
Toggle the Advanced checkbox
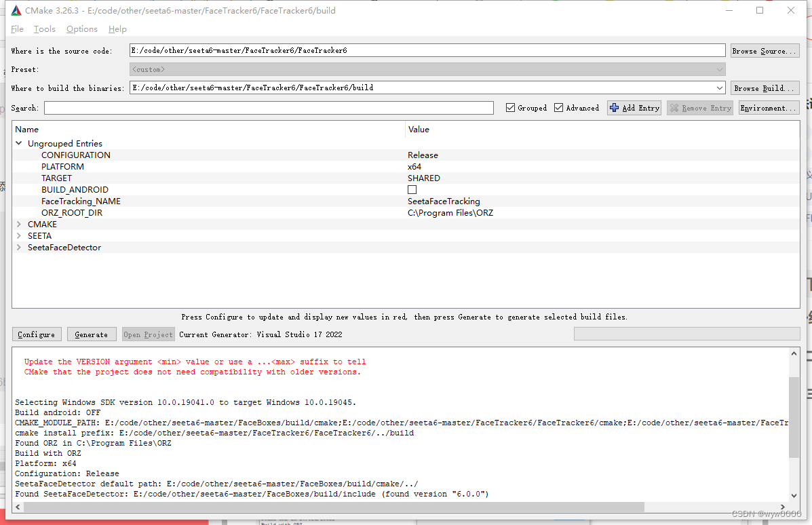(x=559, y=108)
